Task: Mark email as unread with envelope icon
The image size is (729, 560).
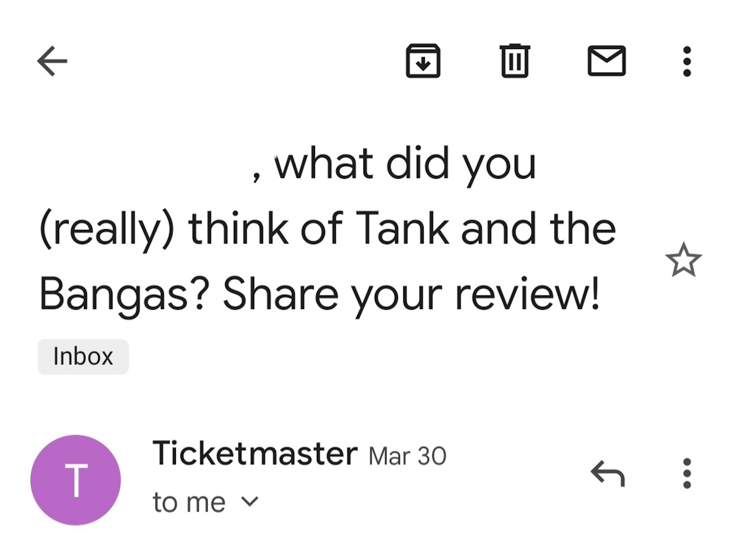Action: coord(606,61)
